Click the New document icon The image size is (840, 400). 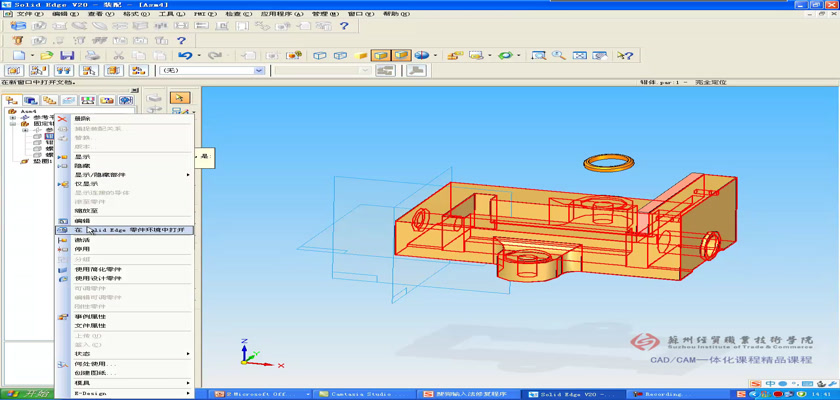(19, 55)
